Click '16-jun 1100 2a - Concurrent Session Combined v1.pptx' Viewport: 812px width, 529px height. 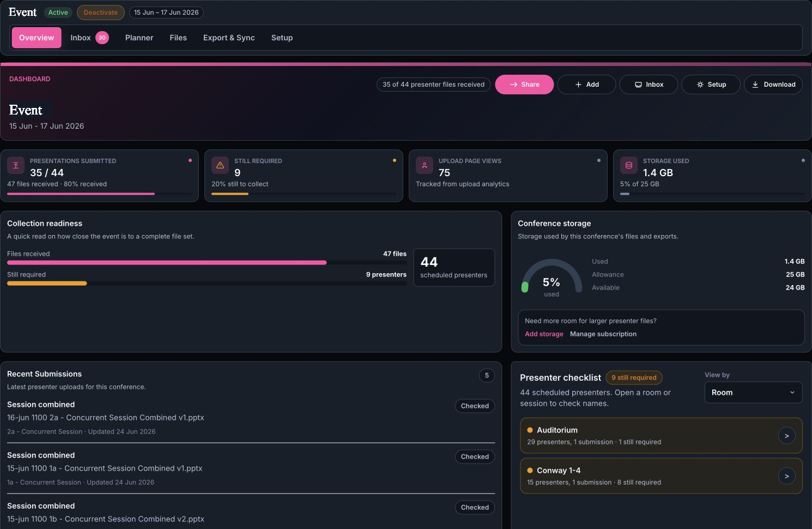click(106, 418)
